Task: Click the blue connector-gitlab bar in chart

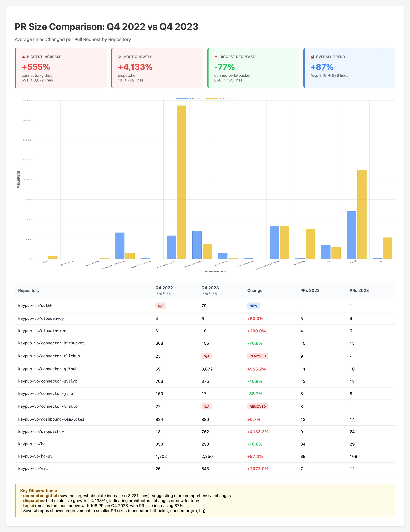Action: tap(197, 245)
